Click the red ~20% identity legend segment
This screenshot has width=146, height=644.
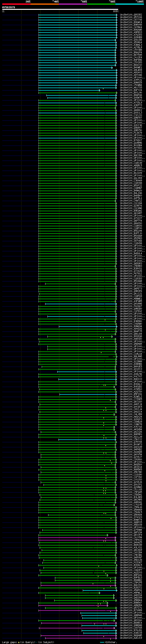point(16,4)
